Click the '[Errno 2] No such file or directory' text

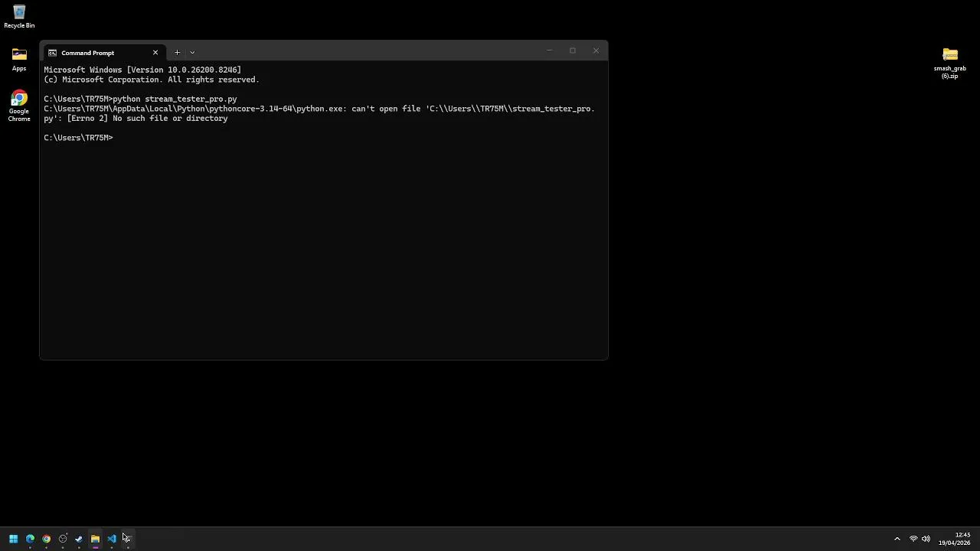tap(147, 119)
